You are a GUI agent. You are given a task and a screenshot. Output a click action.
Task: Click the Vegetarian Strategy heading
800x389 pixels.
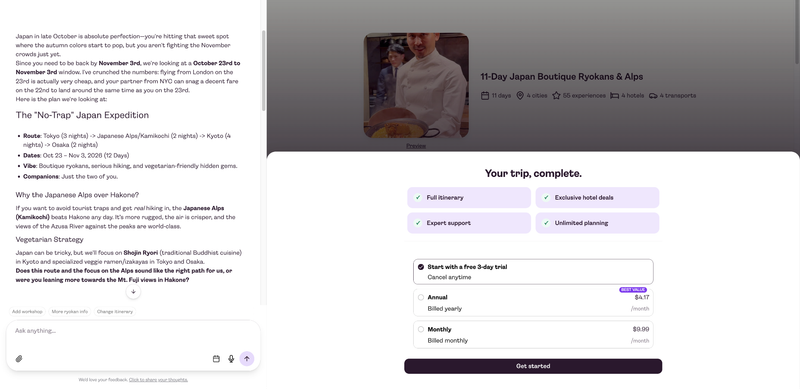tap(49, 239)
